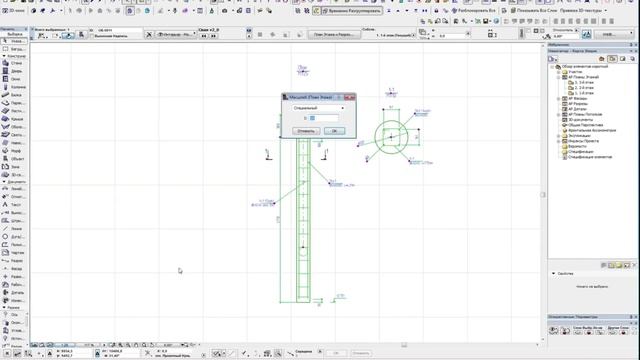Collapse the Конструирование toolbox group

point(4,56)
